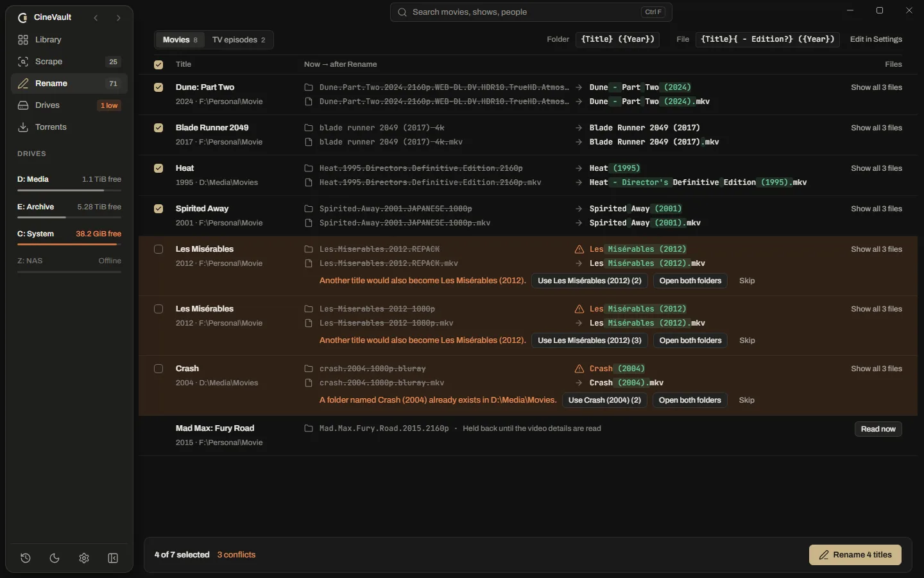Open settings gear icon
Viewport: 924px width, 578px height.
click(84, 558)
